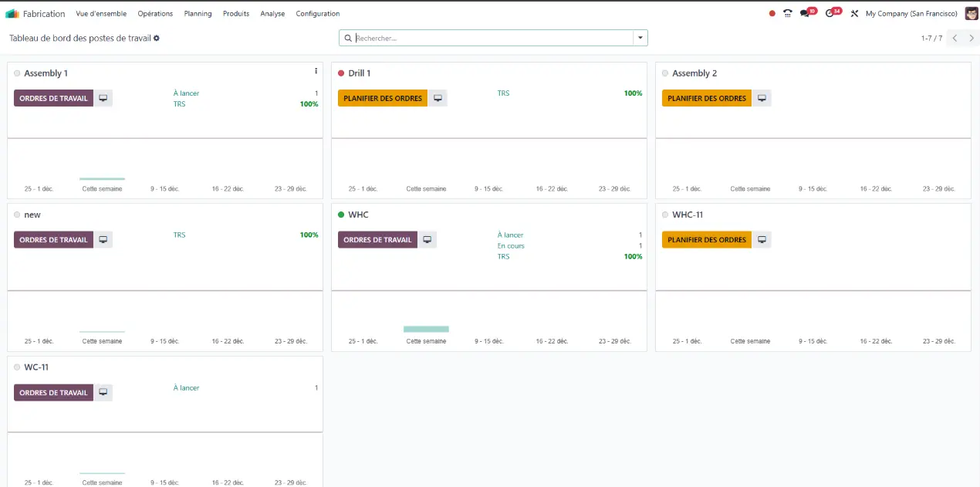Open tablet view icon for Assembly 1
This screenshot has width=980, height=487.
pyautogui.click(x=103, y=98)
